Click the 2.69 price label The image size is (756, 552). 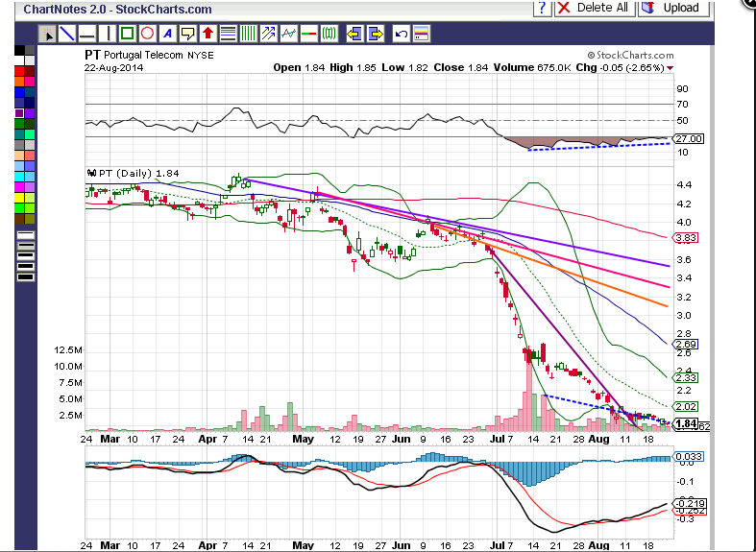[686, 345]
